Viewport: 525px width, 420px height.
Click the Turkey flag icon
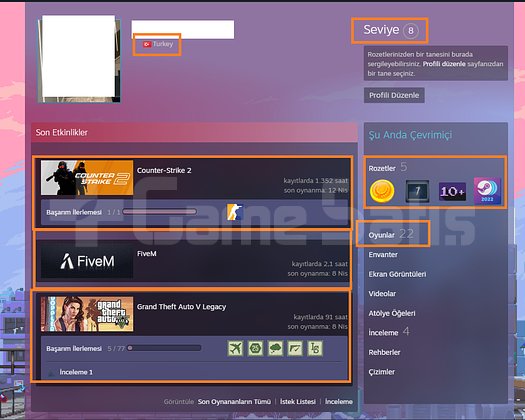(x=147, y=44)
